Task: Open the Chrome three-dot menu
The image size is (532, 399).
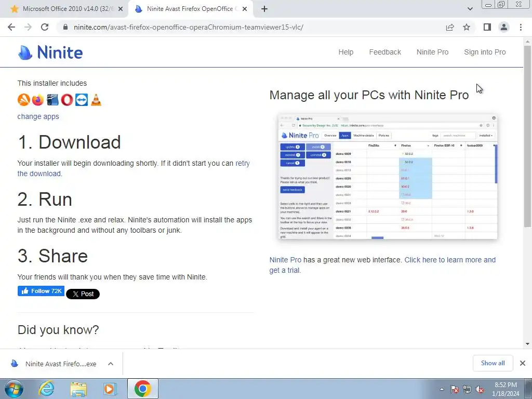Action: pos(521,27)
